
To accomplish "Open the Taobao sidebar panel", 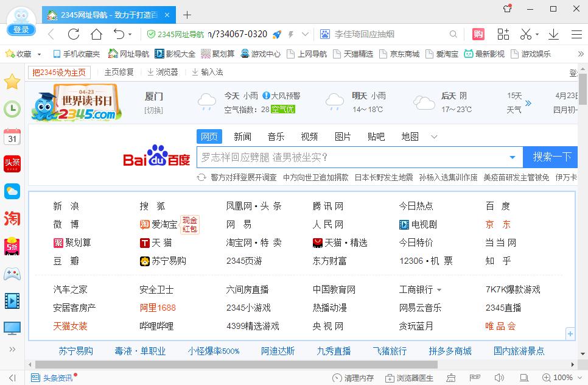I will click(x=12, y=218).
